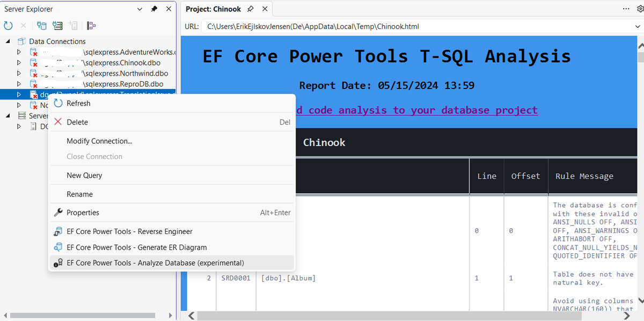Pin the Server Explorer panel
Image resolution: width=644 pixels, height=321 pixels.
click(155, 9)
